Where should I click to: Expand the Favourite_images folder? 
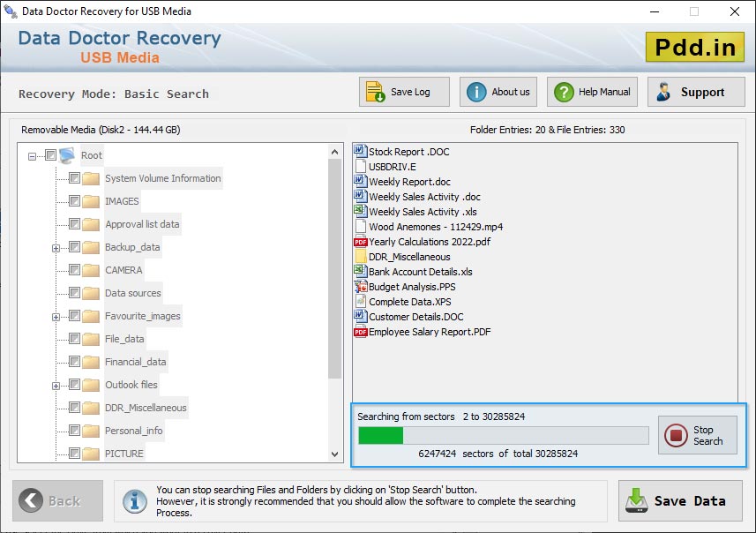click(x=56, y=318)
